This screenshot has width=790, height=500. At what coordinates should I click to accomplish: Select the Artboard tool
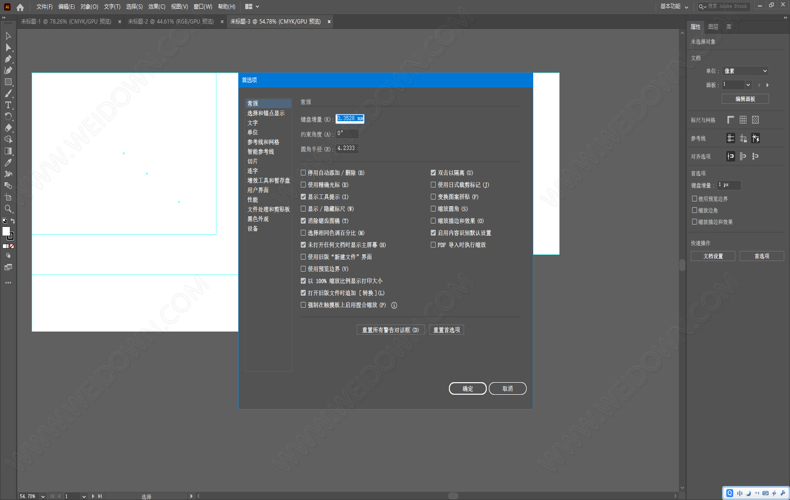click(8, 197)
